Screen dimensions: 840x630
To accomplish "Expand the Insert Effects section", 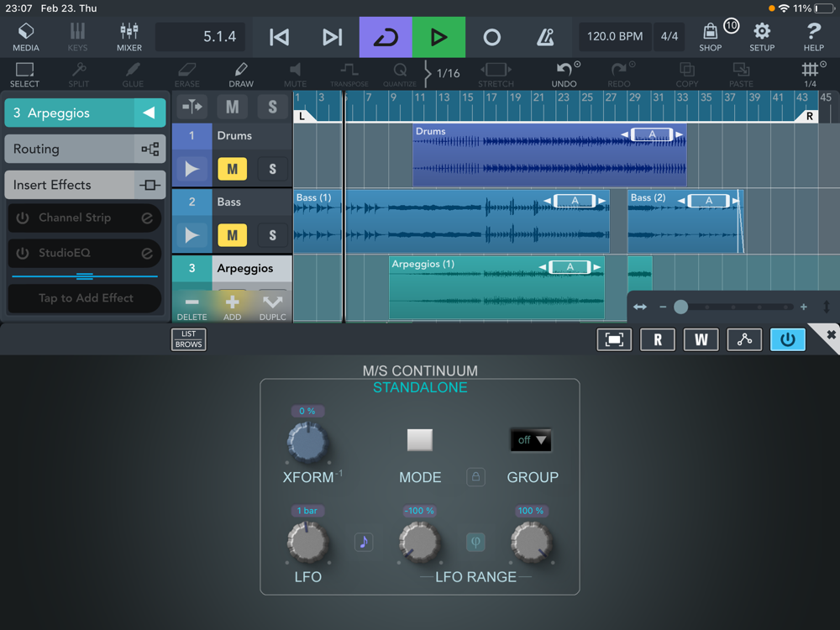I will coord(85,185).
